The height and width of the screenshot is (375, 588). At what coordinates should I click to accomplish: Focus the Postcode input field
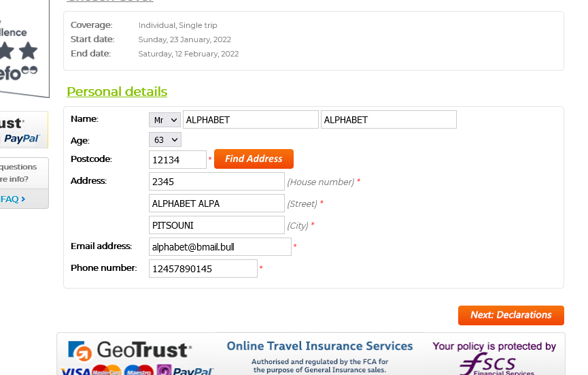177,159
